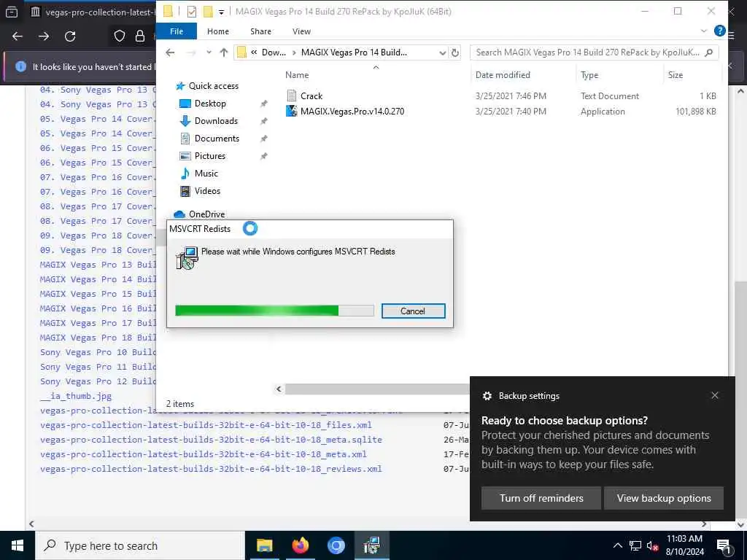Image resolution: width=747 pixels, height=560 pixels.
Task: Open the notification center icon
Action: coord(724,545)
